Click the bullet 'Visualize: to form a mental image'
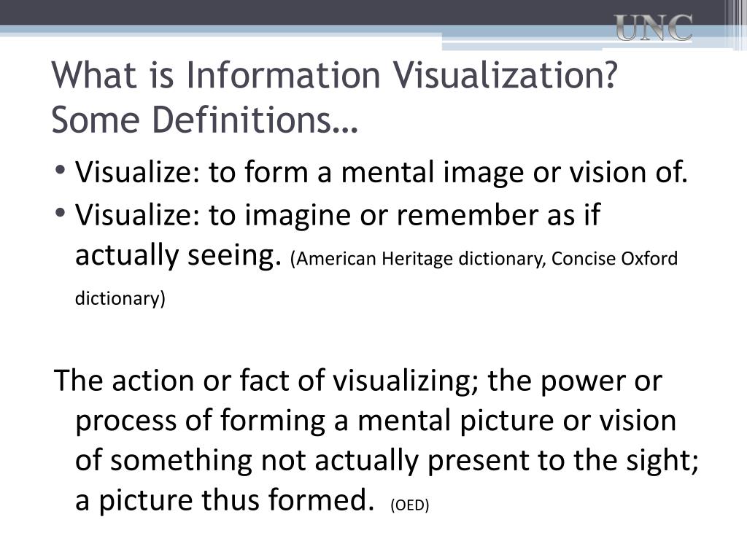Viewport: 747px width, 560px height. (x=382, y=172)
